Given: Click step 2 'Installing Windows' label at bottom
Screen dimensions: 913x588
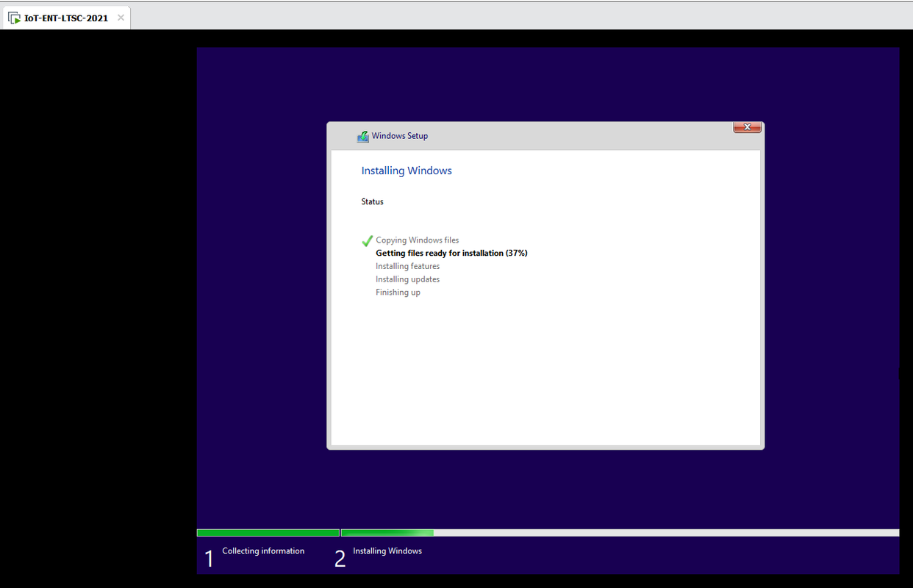Looking at the screenshot, I should [387, 551].
